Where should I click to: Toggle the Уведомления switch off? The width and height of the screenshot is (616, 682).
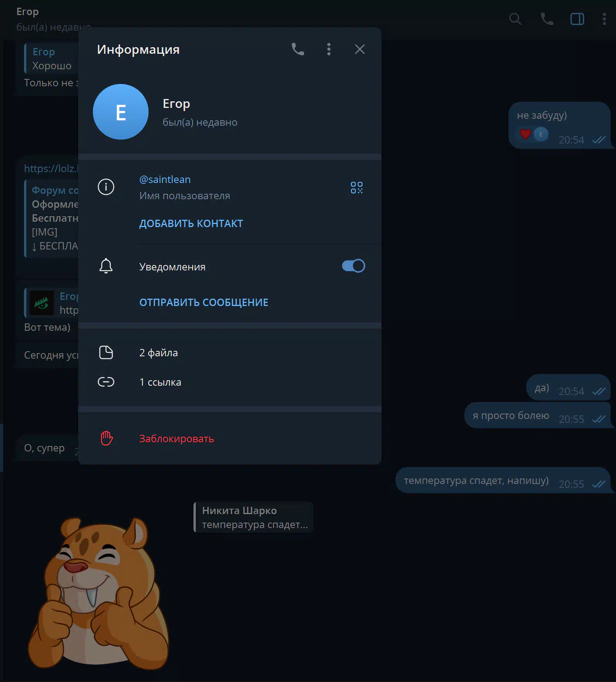[x=353, y=266]
